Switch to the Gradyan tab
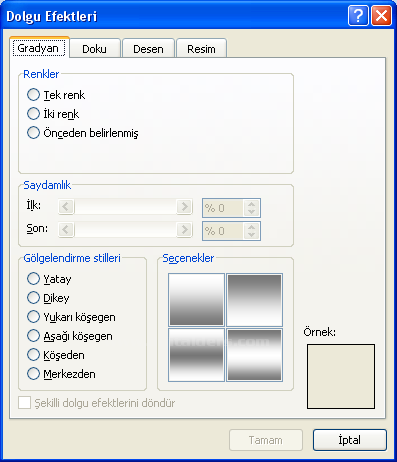 click(39, 48)
